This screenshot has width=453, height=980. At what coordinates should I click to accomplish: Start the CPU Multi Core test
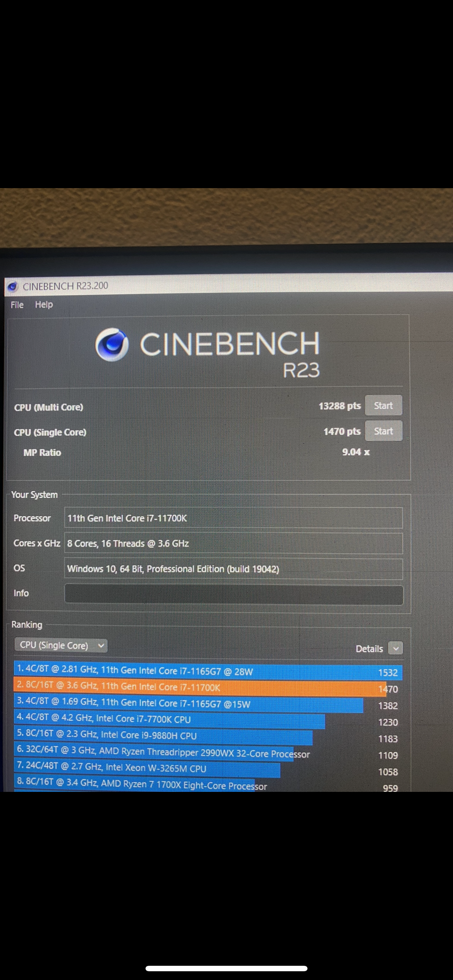coord(383,405)
